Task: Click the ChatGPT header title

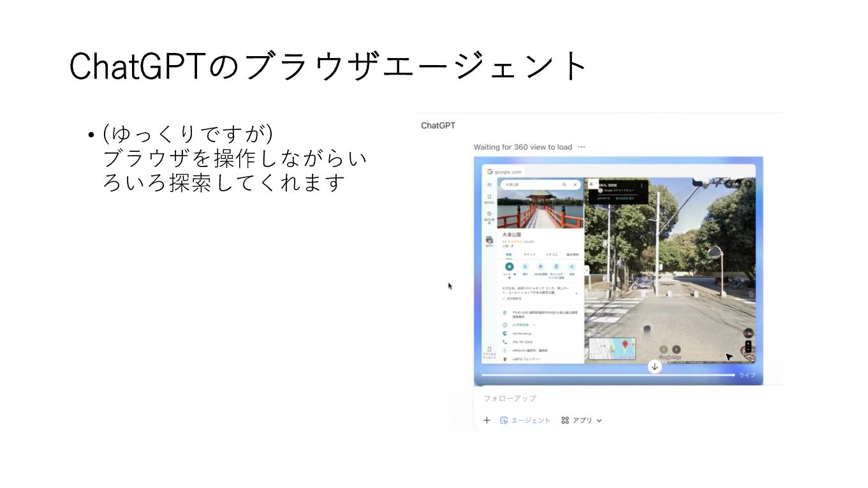Action: [x=438, y=126]
